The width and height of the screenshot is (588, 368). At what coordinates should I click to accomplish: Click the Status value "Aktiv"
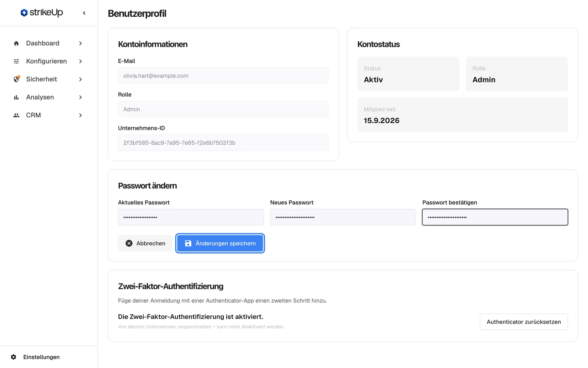(x=373, y=80)
